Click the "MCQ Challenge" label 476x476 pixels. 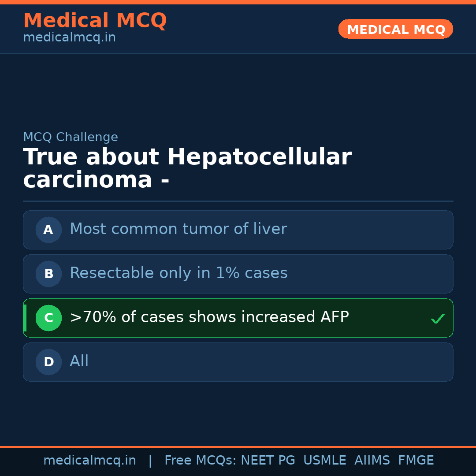coord(71,138)
